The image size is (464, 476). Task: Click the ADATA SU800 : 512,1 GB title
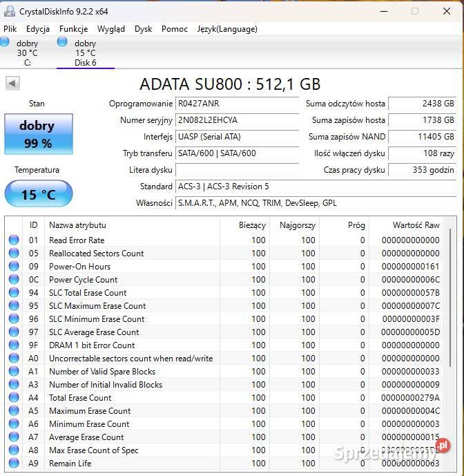point(230,84)
